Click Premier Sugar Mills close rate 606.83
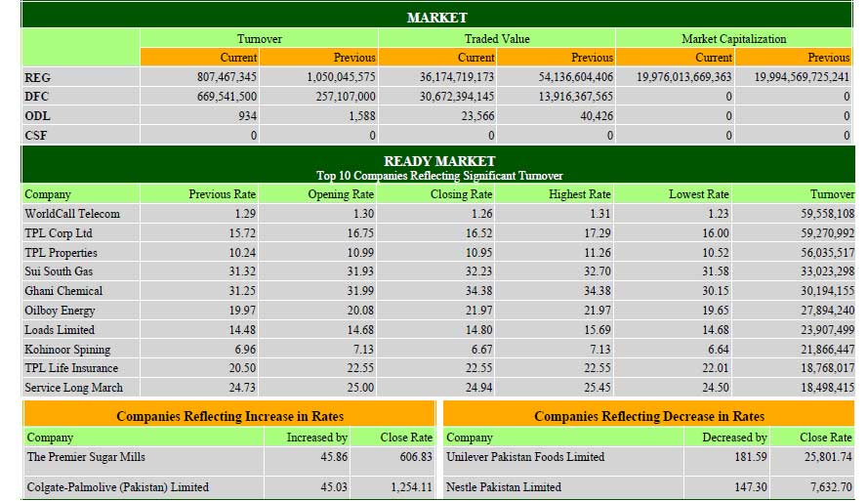The width and height of the screenshot is (868, 501). [x=416, y=457]
